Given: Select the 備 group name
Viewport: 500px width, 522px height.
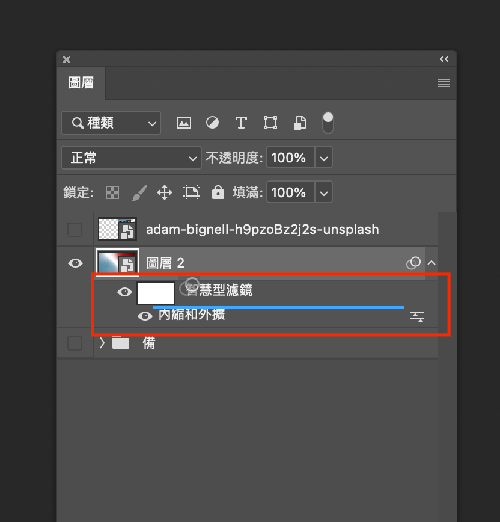Looking at the screenshot, I should [149, 343].
